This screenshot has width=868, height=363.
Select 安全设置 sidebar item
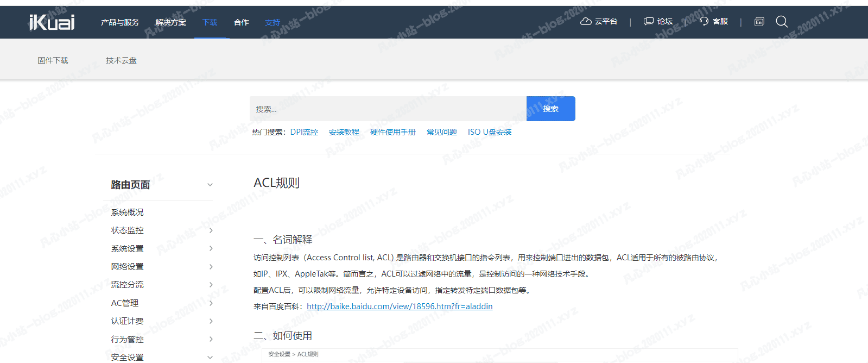coord(127,358)
